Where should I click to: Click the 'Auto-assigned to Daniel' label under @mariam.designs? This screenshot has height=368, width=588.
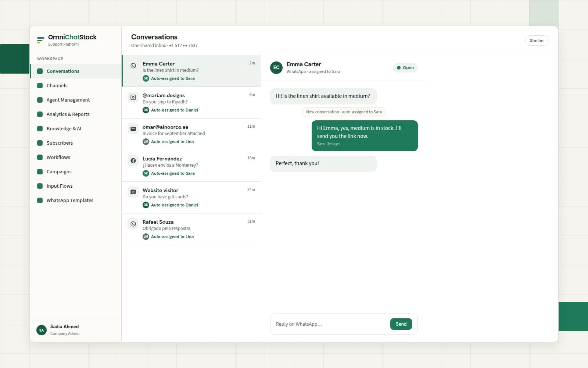coord(175,110)
